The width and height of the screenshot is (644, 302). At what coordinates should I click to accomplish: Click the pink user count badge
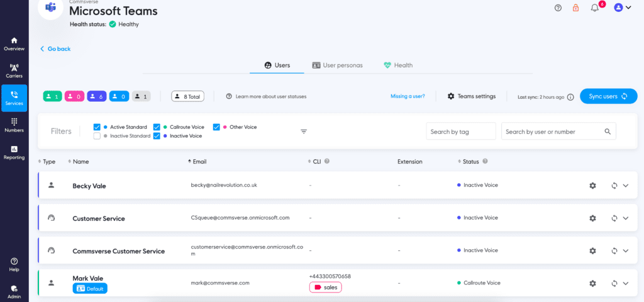pos(75,96)
